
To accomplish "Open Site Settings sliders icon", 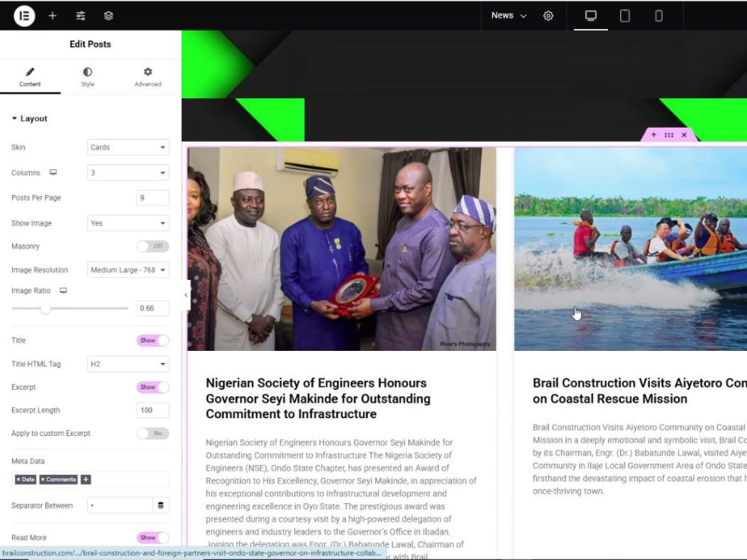I will tap(81, 16).
